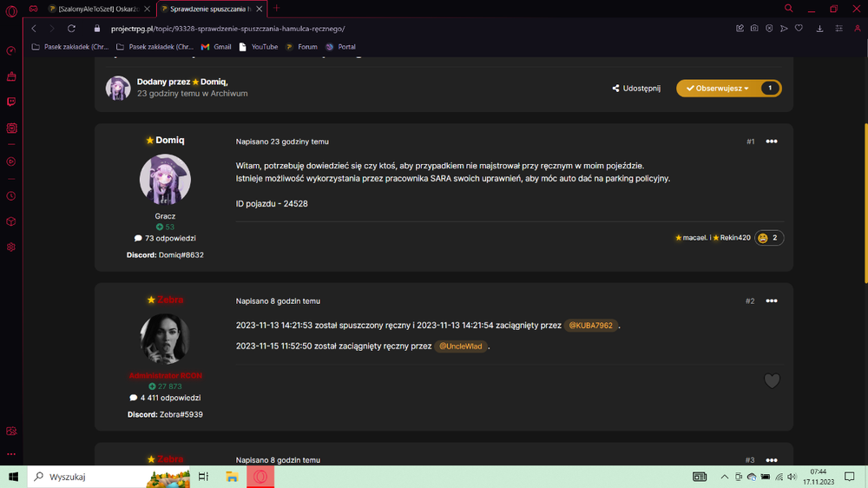Open the @KUBA7962 mention
Screen dimensions: 868x488
[x=590, y=325]
